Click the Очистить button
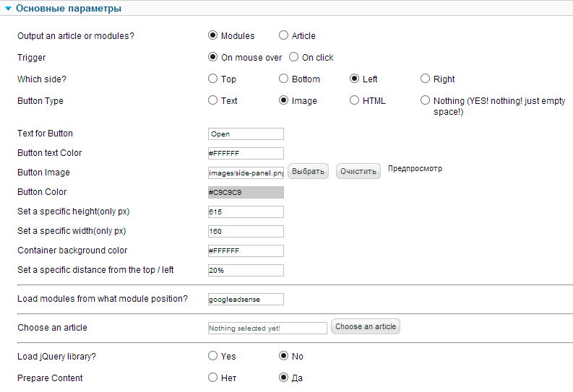Screen dimensions: 573x392 click(x=358, y=171)
